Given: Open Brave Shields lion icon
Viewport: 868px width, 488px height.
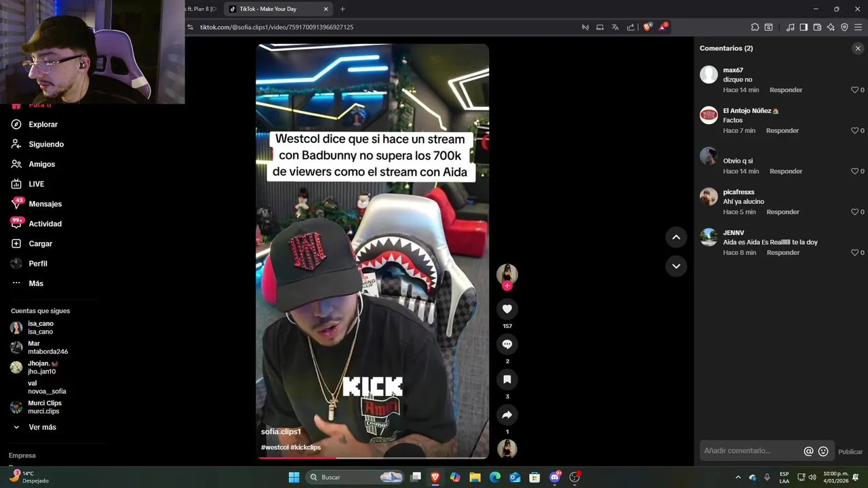Looking at the screenshot, I should pyautogui.click(x=647, y=27).
